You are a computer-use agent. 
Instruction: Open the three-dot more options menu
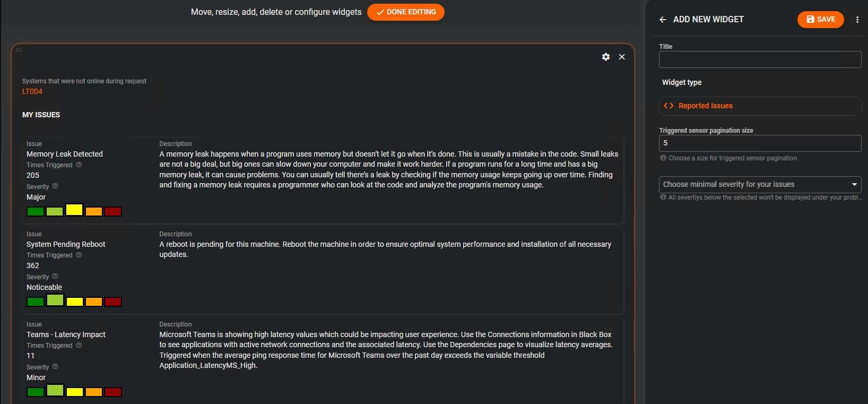coord(857,20)
